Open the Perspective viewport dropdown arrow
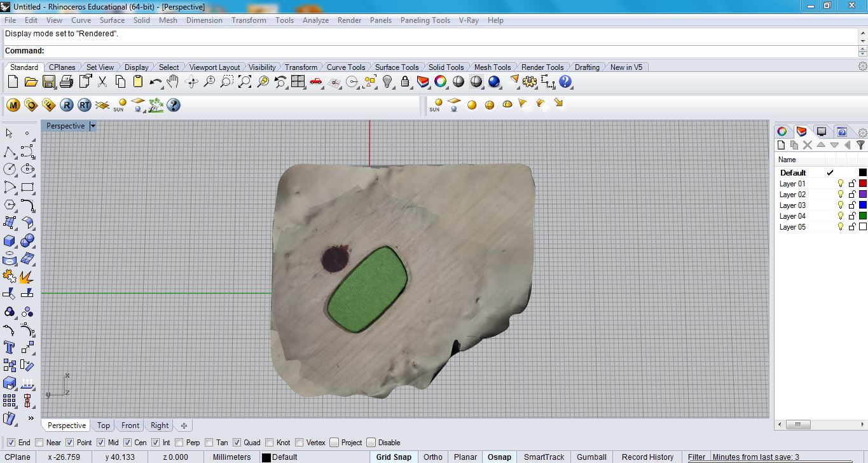This screenshot has width=868, height=463. (x=93, y=126)
